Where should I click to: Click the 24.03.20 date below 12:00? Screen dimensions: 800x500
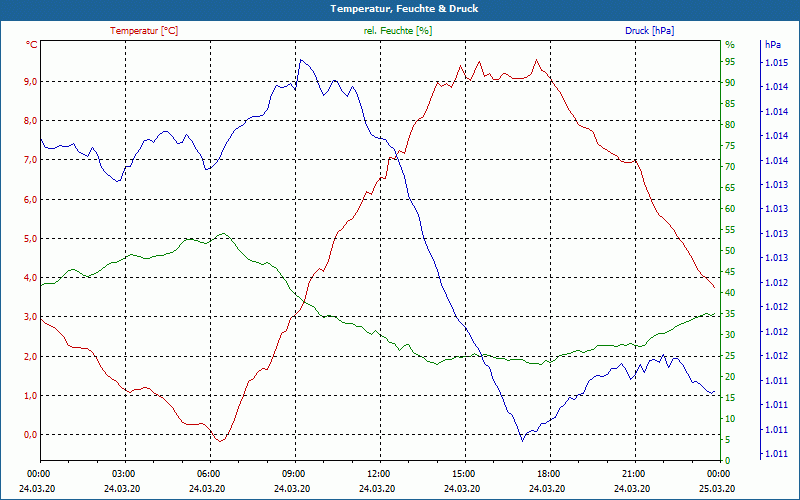377,489
